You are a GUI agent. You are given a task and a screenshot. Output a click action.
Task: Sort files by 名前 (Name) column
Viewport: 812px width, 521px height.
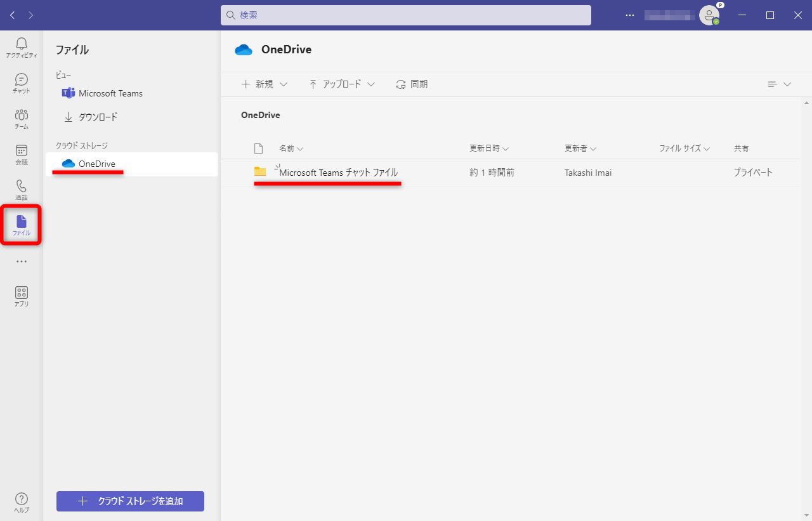[291, 148]
